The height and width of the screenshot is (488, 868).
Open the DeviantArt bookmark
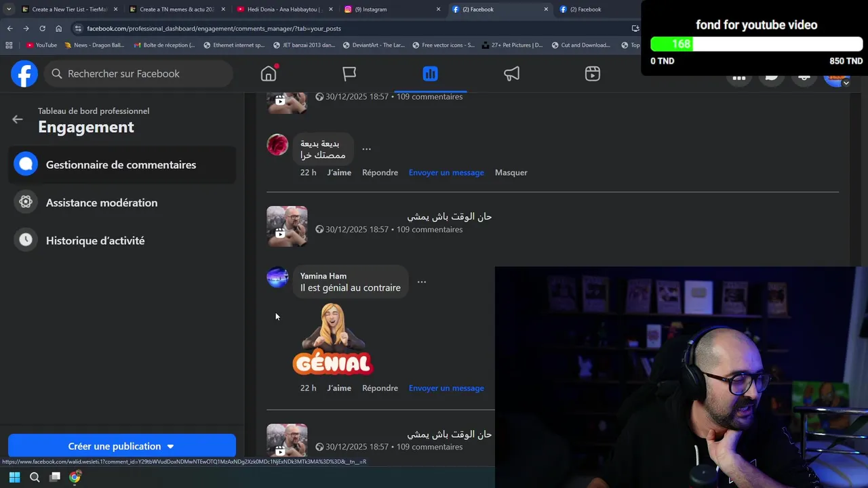point(374,45)
